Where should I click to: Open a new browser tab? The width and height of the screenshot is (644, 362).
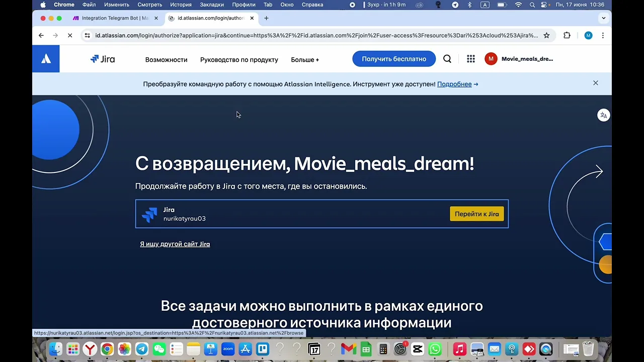(x=266, y=18)
